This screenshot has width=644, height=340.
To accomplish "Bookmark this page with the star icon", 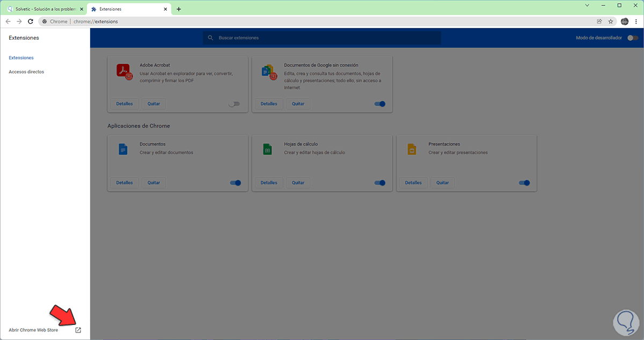I will pyautogui.click(x=611, y=21).
